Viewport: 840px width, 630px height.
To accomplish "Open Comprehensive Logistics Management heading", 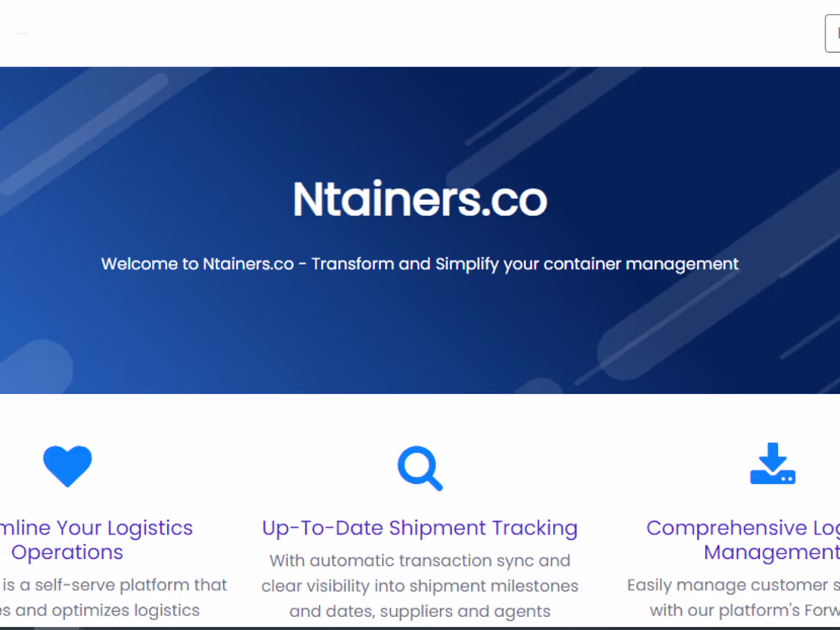I will 743,540.
